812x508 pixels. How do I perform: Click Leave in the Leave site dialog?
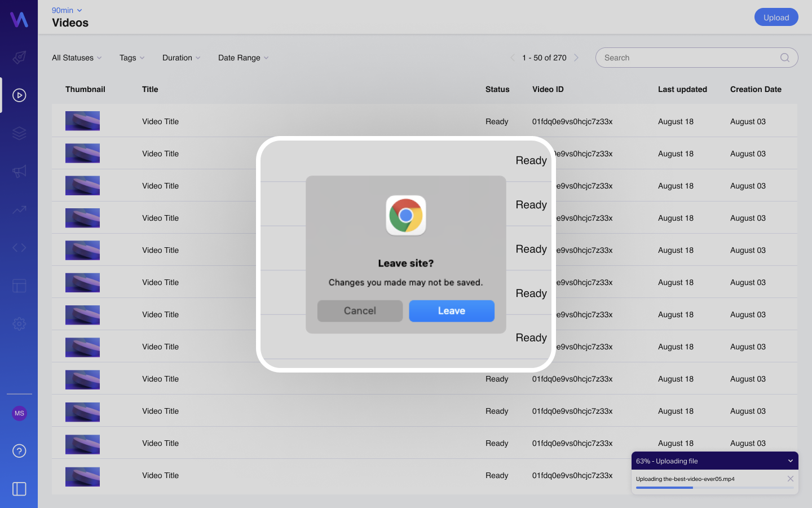click(452, 311)
